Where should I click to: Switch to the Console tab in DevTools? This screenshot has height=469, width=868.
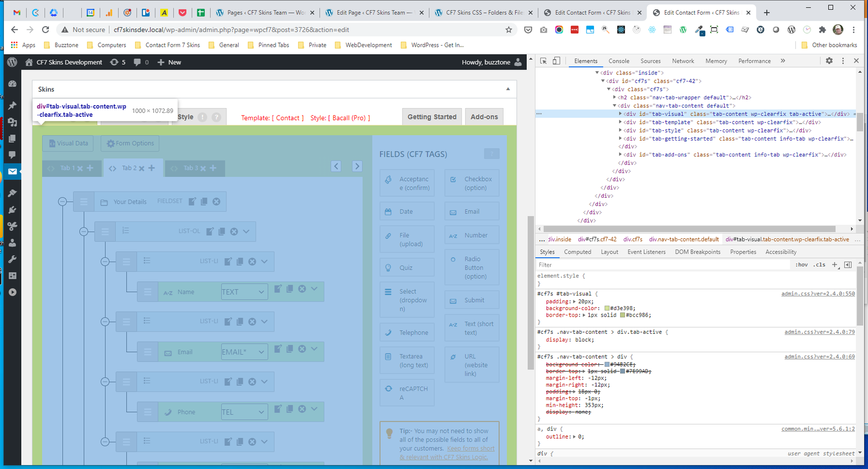[x=618, y=61]
